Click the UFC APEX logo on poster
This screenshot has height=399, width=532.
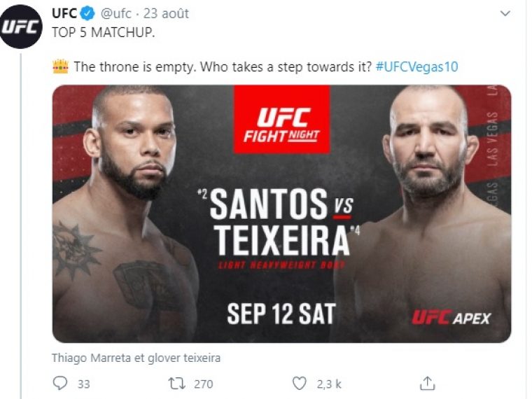pos(451,318)
